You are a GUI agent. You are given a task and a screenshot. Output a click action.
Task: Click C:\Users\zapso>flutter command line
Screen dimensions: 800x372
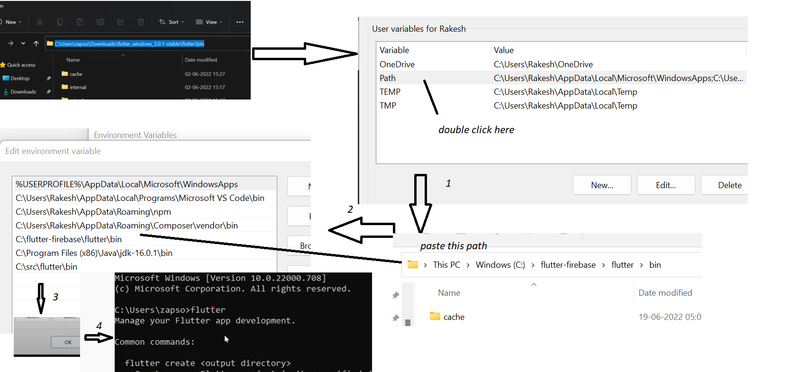pos(170,310)
